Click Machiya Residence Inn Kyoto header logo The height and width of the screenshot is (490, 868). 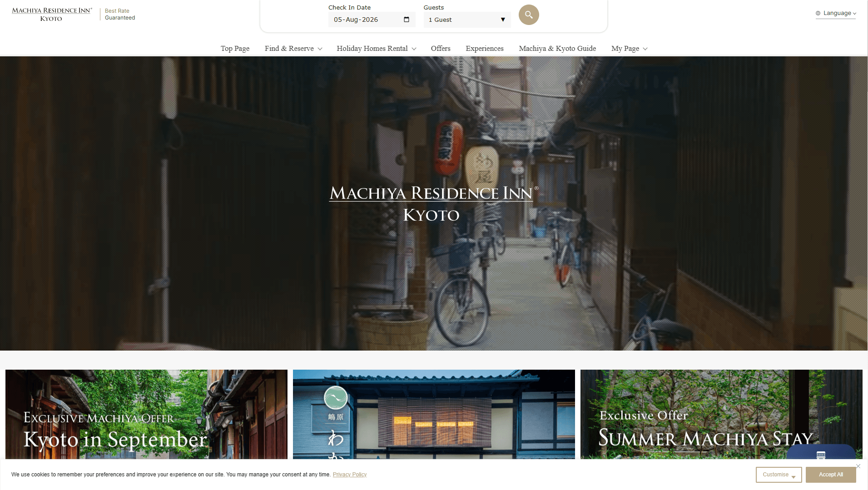pyautogui.click(x=52, y=14)
